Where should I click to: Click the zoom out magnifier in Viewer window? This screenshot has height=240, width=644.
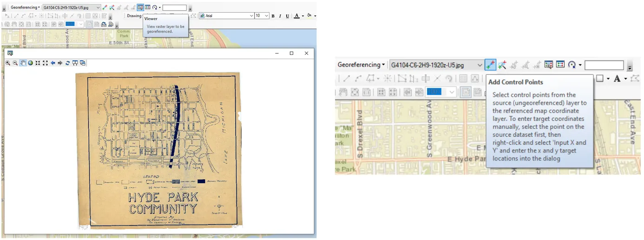pyautogui.click(x=15, y=63)
